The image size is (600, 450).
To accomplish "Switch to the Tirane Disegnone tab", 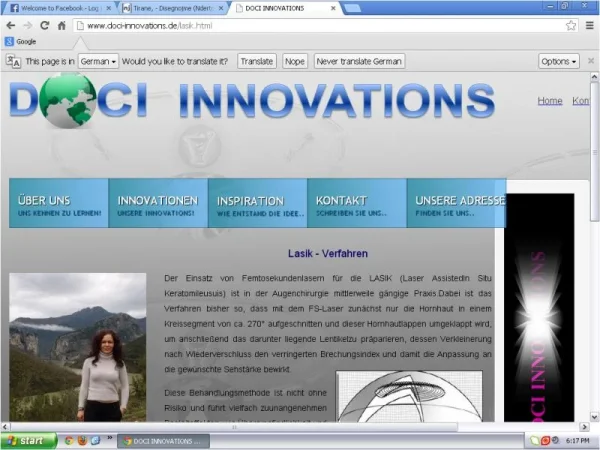I will point(168,8).
